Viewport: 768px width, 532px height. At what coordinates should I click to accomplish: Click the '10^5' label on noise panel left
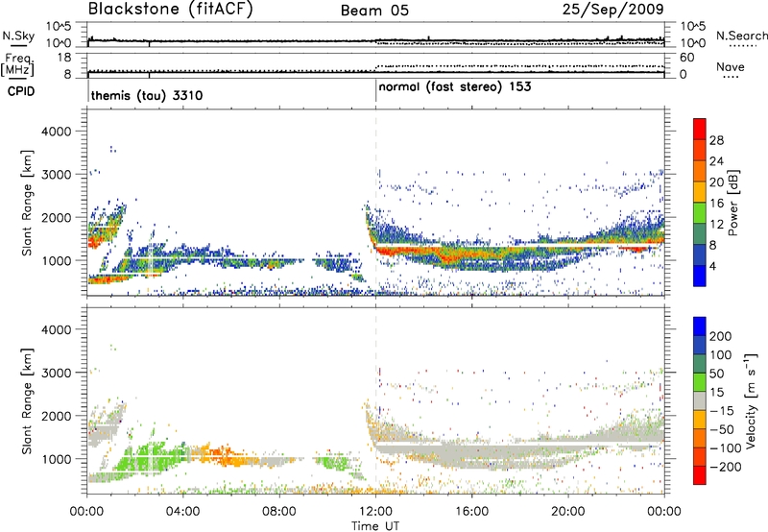point(59,26)
